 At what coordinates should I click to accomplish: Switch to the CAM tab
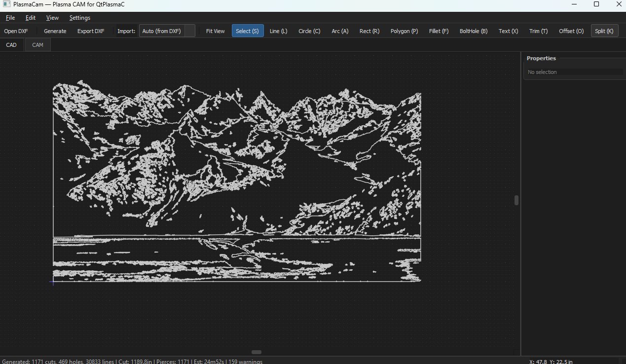(37, 45)
